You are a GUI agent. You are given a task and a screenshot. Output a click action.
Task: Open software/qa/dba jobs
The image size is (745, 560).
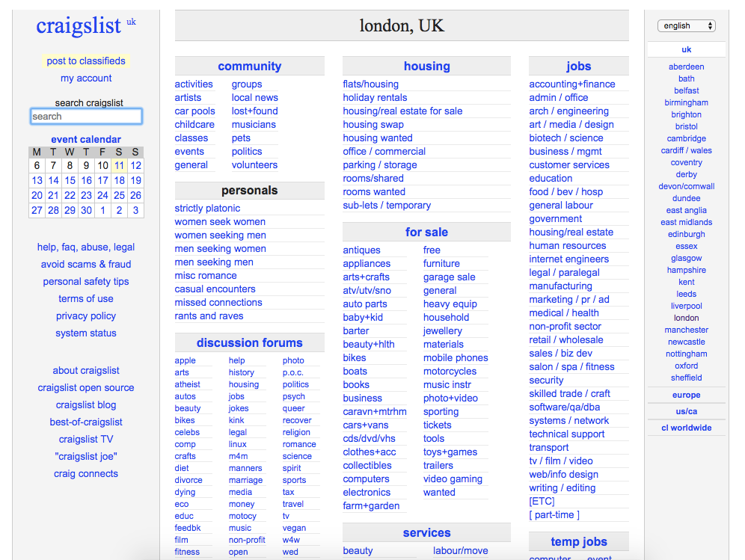coord(565,407)
